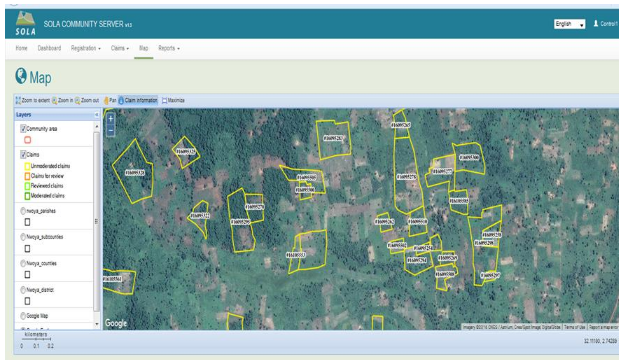Click claim label #16095278
The image size is (623, 364).
pos(407,177)
